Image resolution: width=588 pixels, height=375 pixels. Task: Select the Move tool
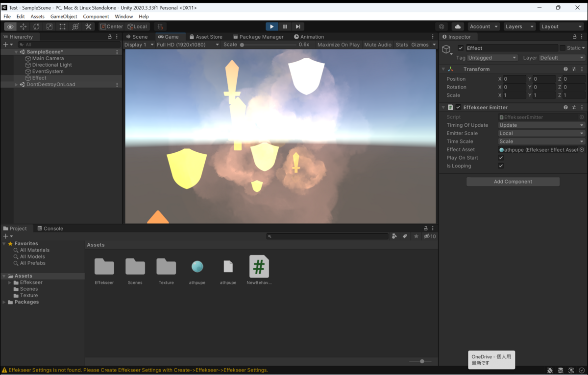click(24, 26)
